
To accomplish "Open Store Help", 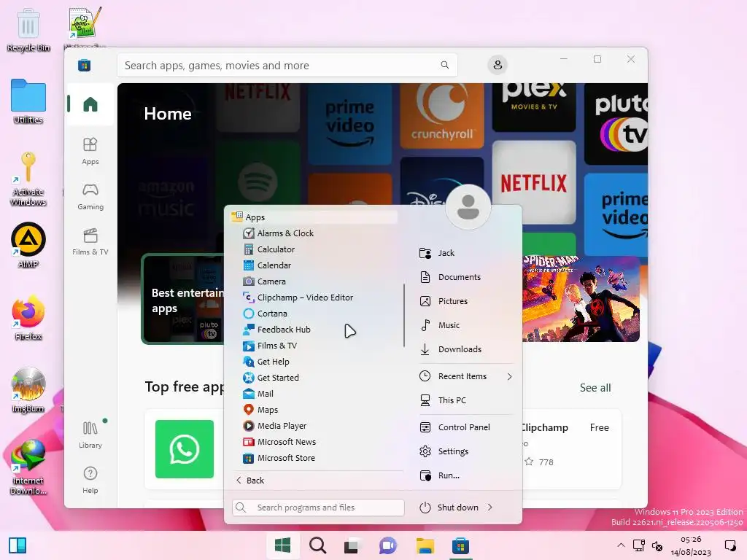I will pos(90,480).
